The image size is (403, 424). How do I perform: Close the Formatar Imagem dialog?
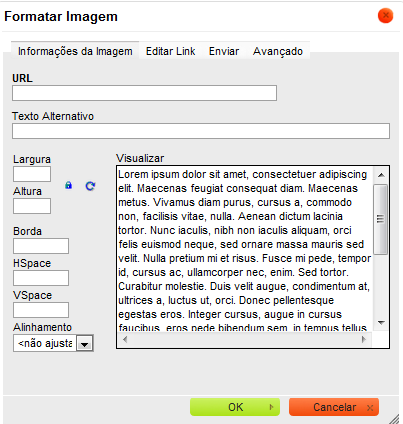click(x=386, y=16)
